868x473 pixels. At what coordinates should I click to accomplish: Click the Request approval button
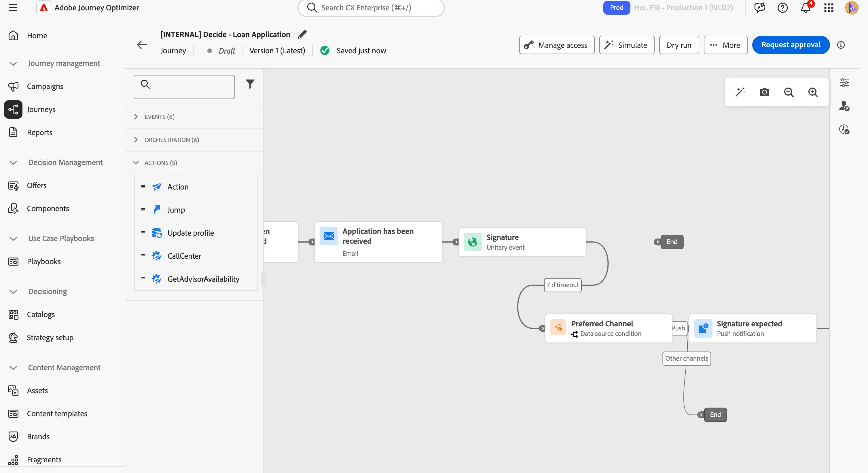791,45
